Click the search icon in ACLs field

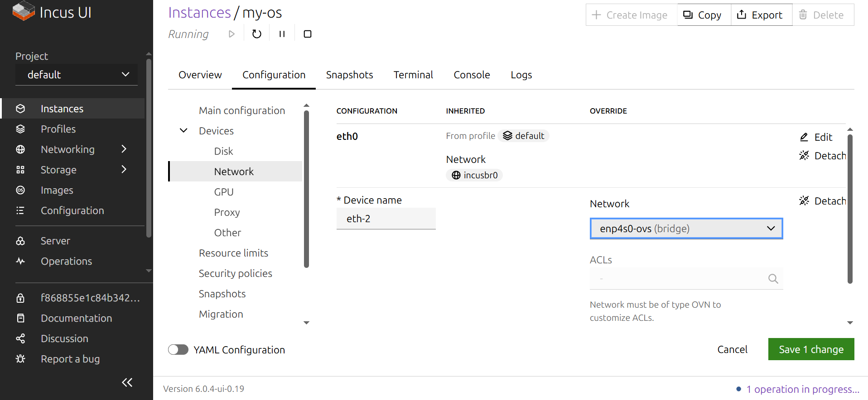point(773,279)
